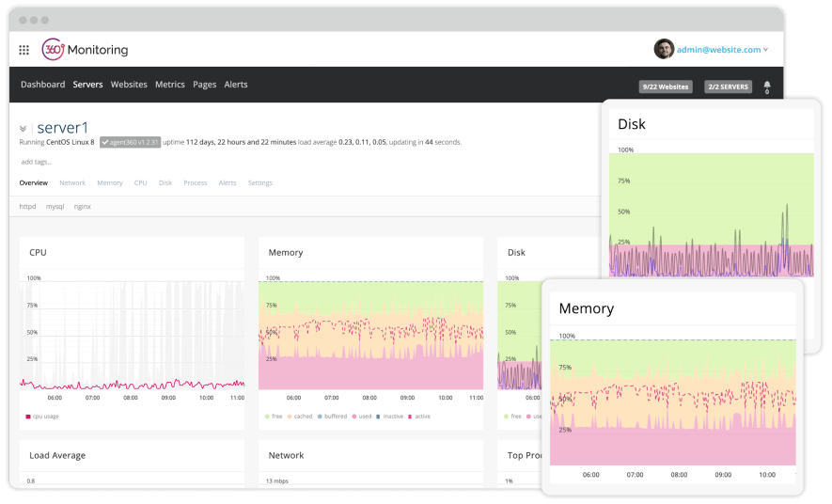Switch to the Network tab
The height and width of the screenshot is (504, 832).
(72, 183)
